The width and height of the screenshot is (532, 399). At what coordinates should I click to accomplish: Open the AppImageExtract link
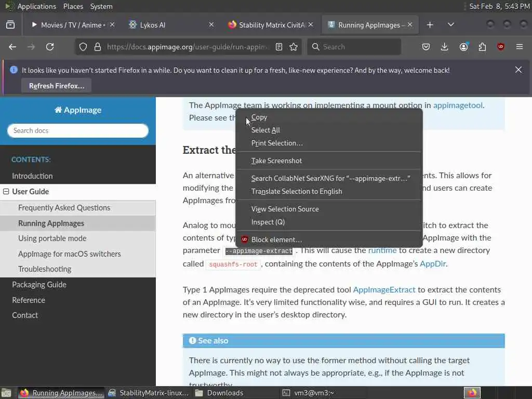pyautogui.click(x=384, y=290)
